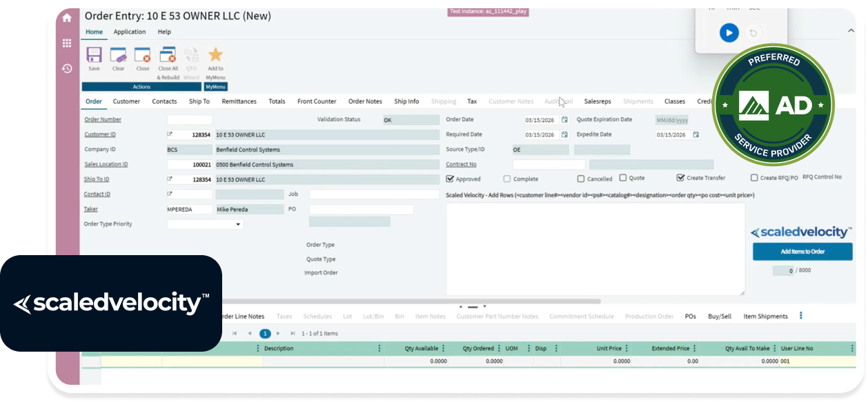Click the Add to MyMenu star icon
868x402 pixels.
point(215,55)
